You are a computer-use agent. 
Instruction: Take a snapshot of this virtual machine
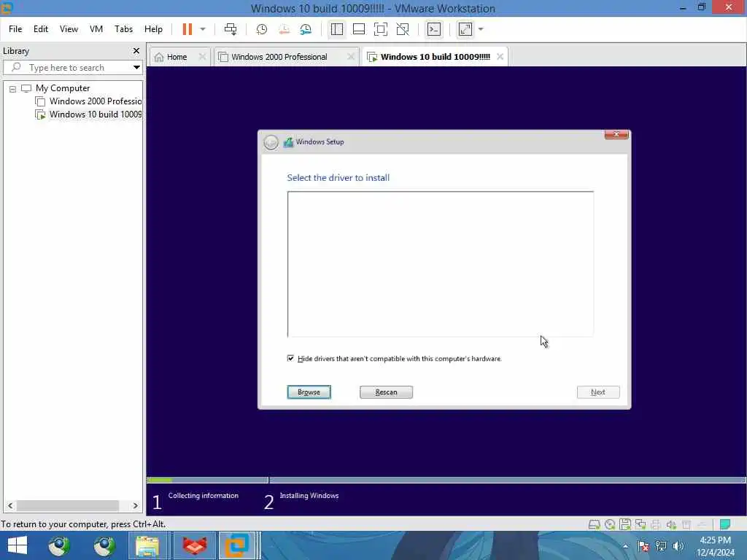pyautogui.click(x=262, y=29)
